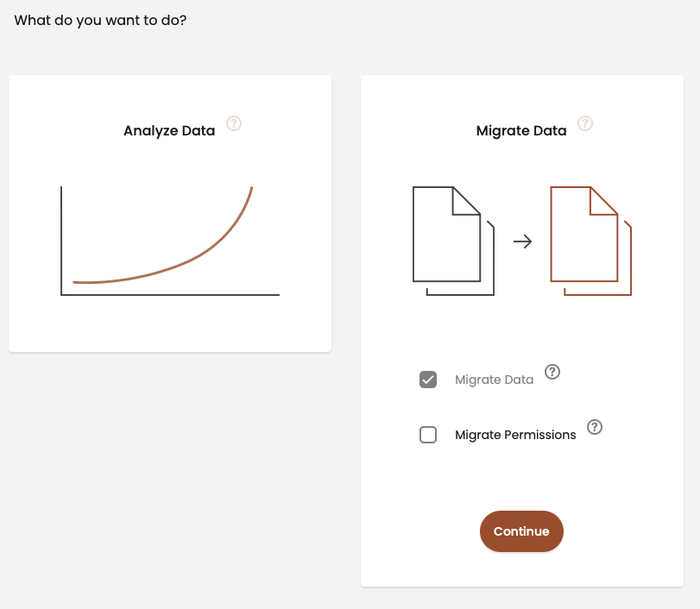Click help icon beside Migrate Data heading
Viewport: 700px width, 609px height.
coord(585,123)
